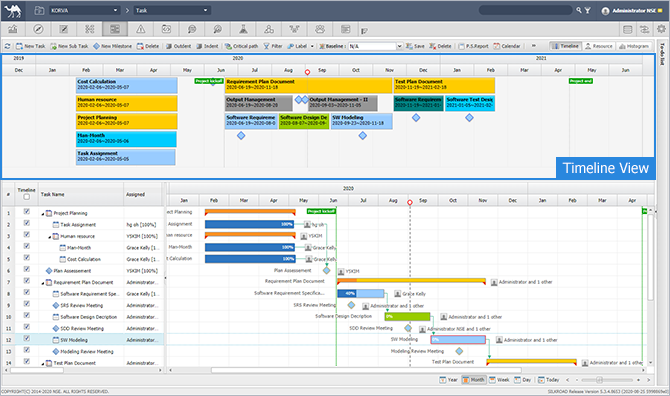Open the Task breadcrumb dropdown

[x=172, y=10]
